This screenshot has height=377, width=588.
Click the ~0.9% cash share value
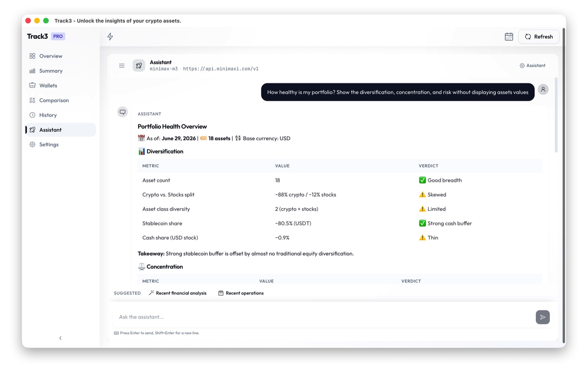[x=282, y=238]
